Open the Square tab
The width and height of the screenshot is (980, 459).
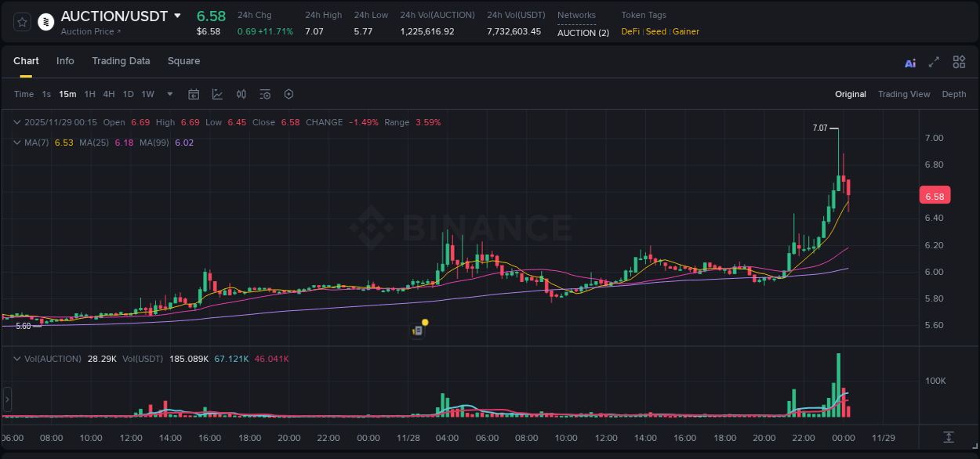click(x=183, y=60)
